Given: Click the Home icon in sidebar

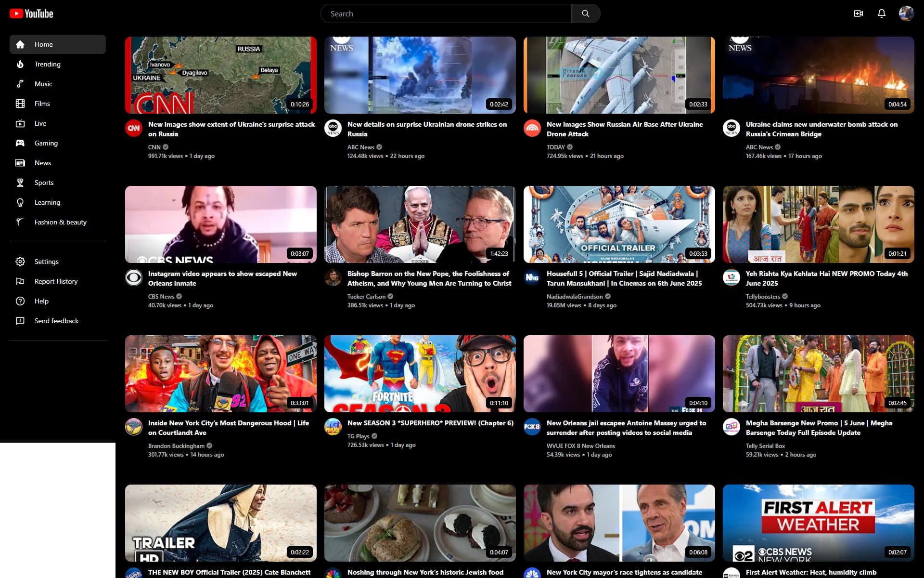Looking at the screenshot, I should click(20, 44).
